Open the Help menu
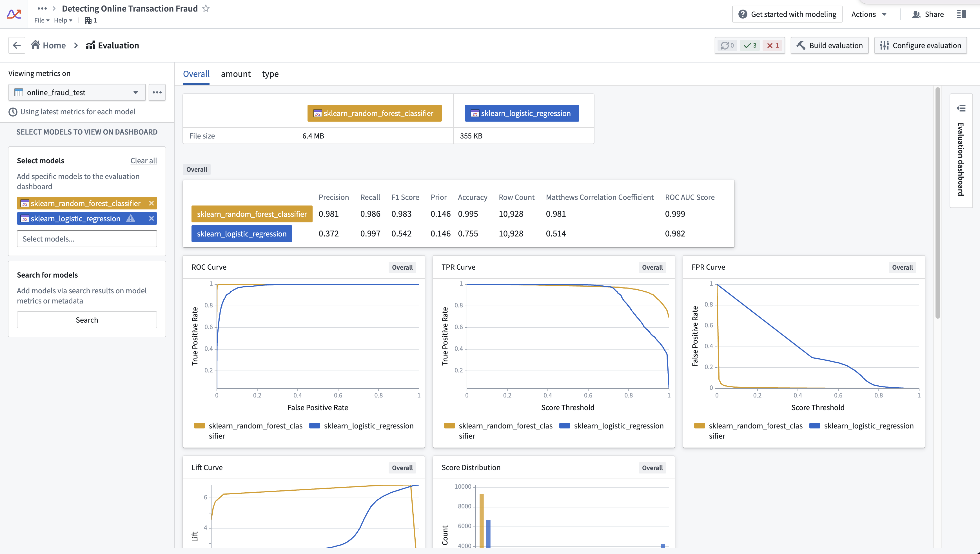The height and width of the screenshot is (554, 980). 63,20
